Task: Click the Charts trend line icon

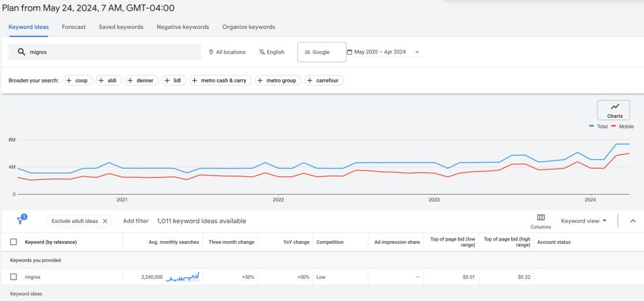Action: [615, 107]
